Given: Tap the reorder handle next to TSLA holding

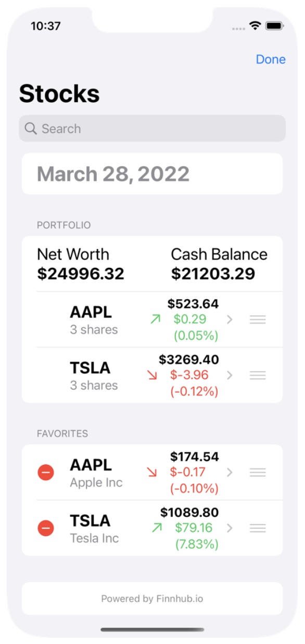Looking at the screenshot, I should pyautogui.click(x=258, y=375).
